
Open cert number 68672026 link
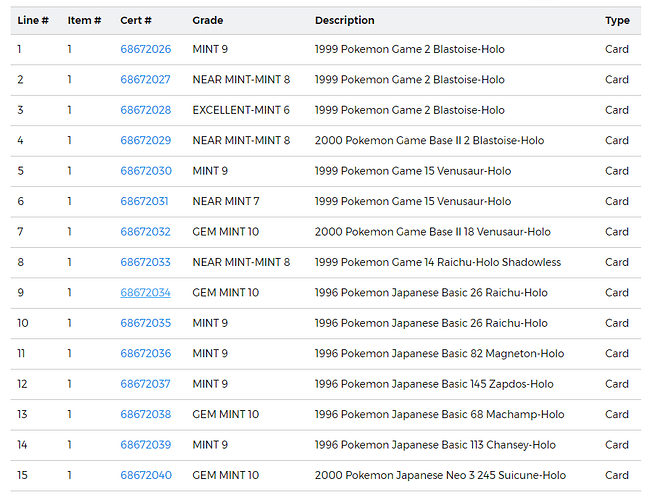click(x=145, y=49)
